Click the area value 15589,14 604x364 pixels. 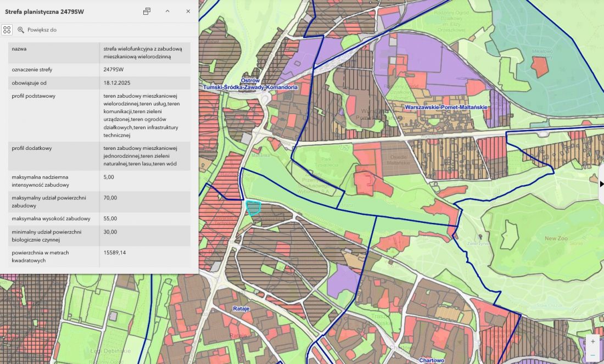point(114,253)
